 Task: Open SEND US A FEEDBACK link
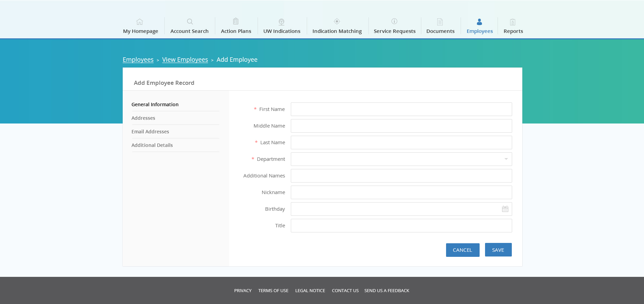(x=387, y=291)
